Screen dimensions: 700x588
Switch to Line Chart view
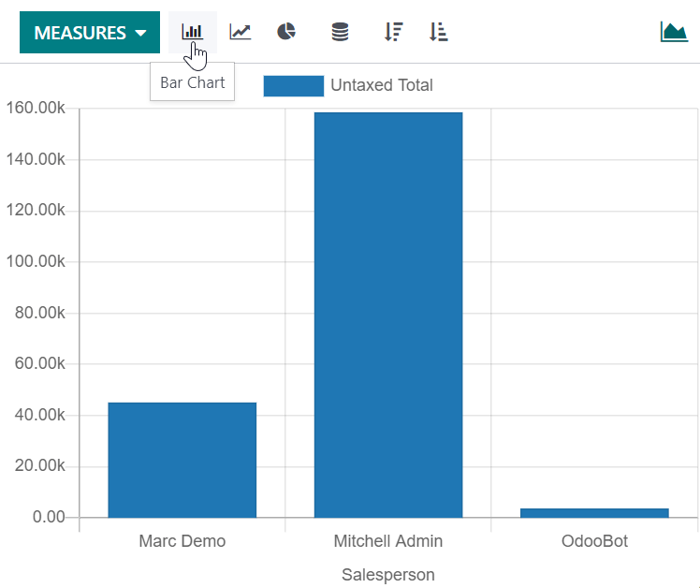click(241, 32)
